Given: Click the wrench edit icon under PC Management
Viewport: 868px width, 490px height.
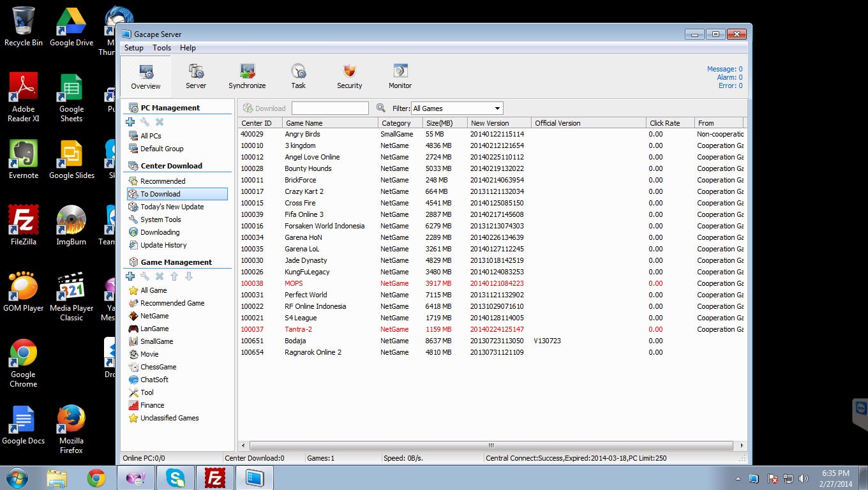Looking at the screenshot, I should pyautogui.click(x=145, y=122).
